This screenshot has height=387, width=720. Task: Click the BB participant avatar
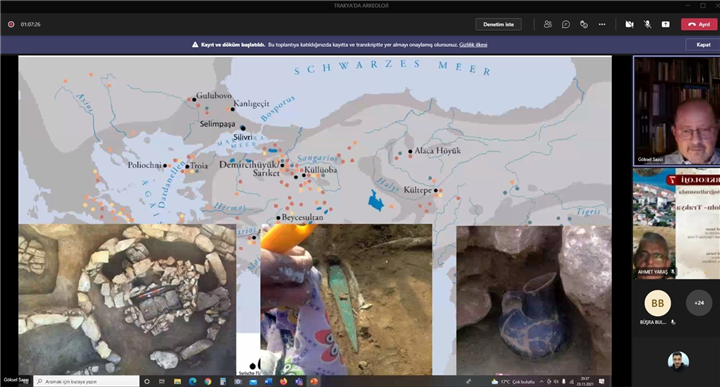[x=658, y=303]
